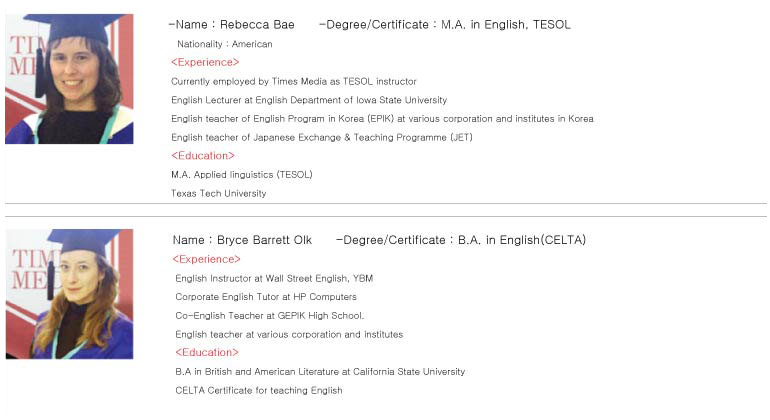Click the Nationality : American line
This screenshot has height=420, width=770.
click(x=224, y=44)
